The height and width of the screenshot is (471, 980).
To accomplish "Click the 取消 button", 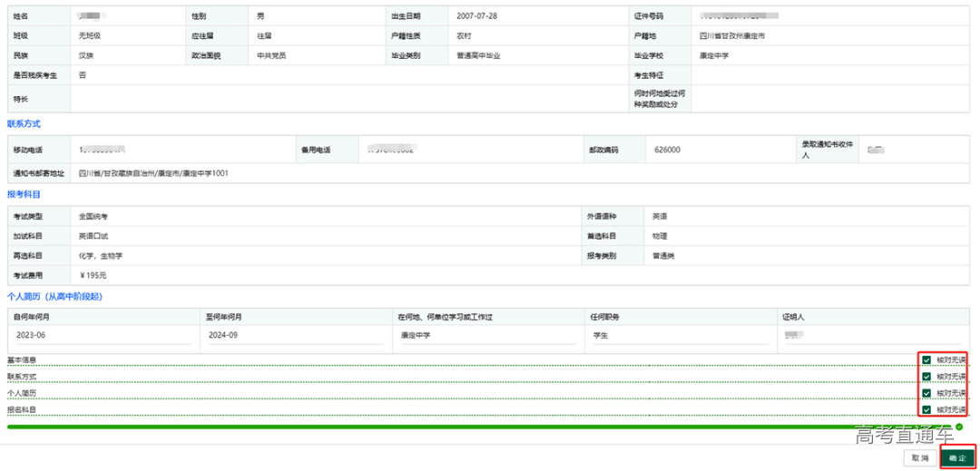I will 920,458.
